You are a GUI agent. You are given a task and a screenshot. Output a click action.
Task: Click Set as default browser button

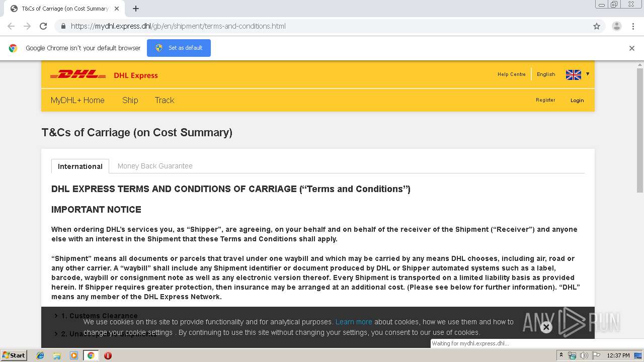[179, 48]
